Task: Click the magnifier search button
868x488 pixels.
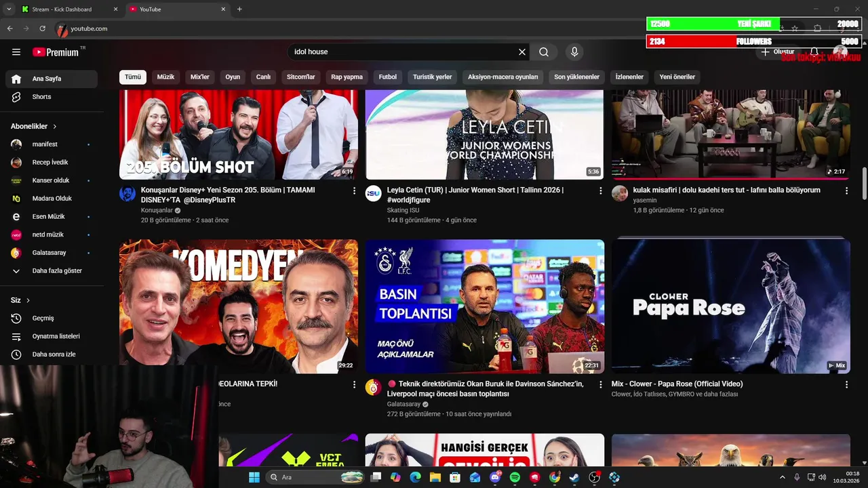Action: click(x=544, y=52)
